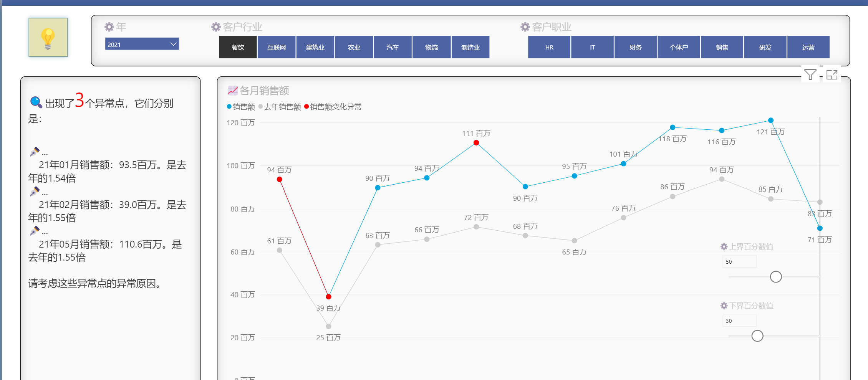
Task: Click the line chart icon beside 各月销售额
Action: (x=233, y=91)
